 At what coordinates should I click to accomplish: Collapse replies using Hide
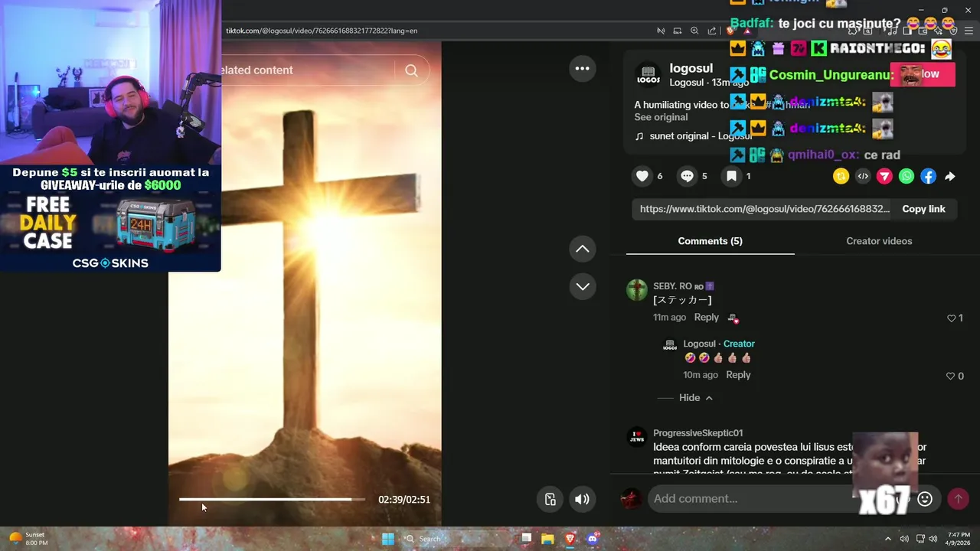(x=696, y=398)
